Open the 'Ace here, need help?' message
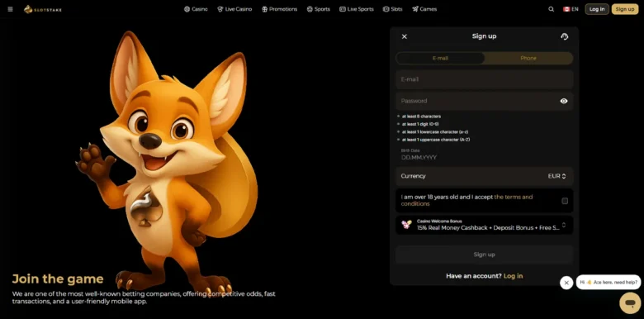The width and height of the screenshot is (644, 319). coord(608,283)
